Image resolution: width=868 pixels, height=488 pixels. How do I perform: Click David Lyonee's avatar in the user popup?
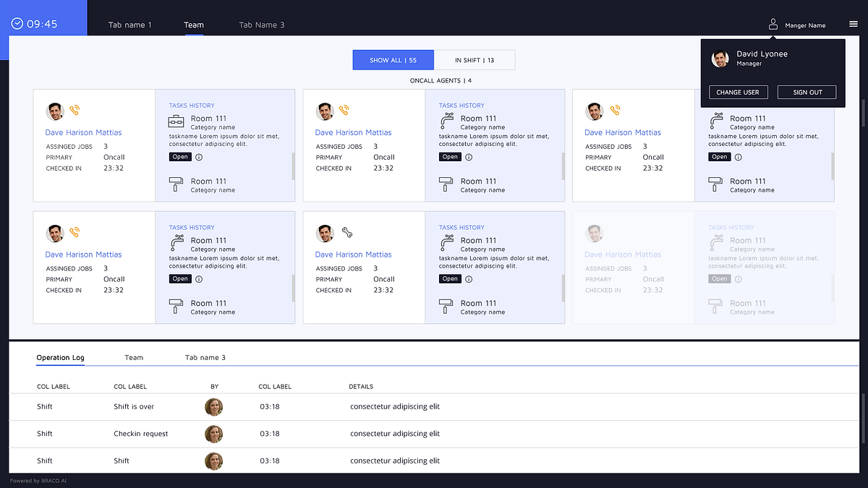click(x=720, y=59)
